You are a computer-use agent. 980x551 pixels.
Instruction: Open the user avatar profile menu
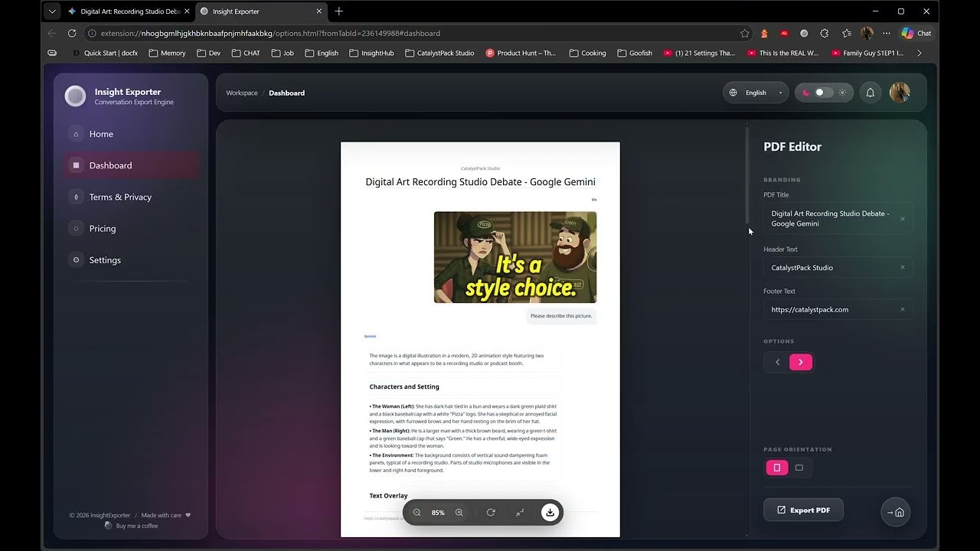900,93
